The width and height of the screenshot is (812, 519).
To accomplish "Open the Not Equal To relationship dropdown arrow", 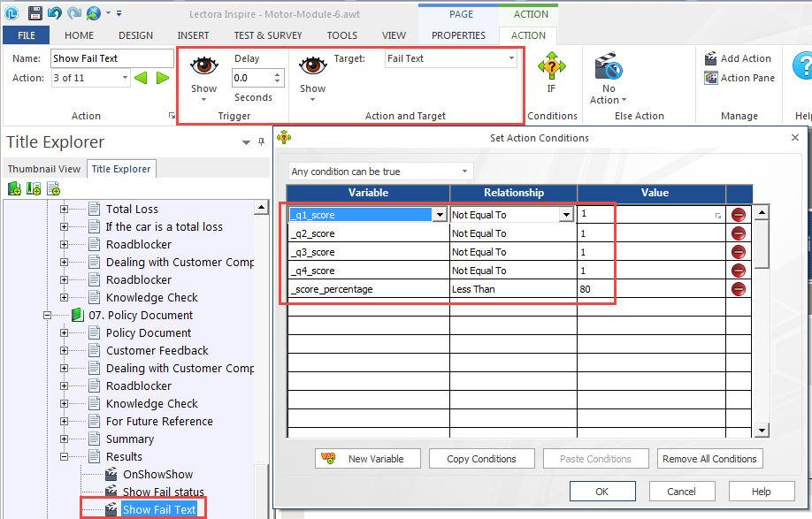I will (566, 214).
